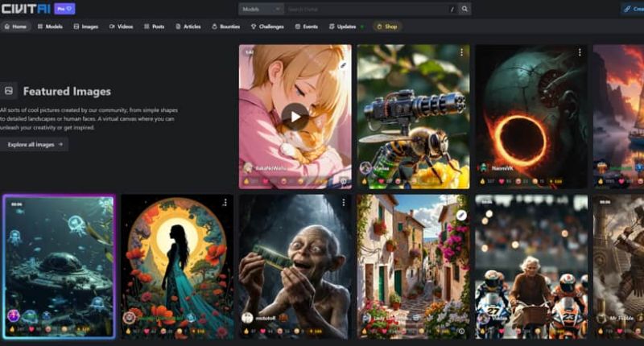Switch to the Challenges tab
644x346 pixels.
pos(267,27)
